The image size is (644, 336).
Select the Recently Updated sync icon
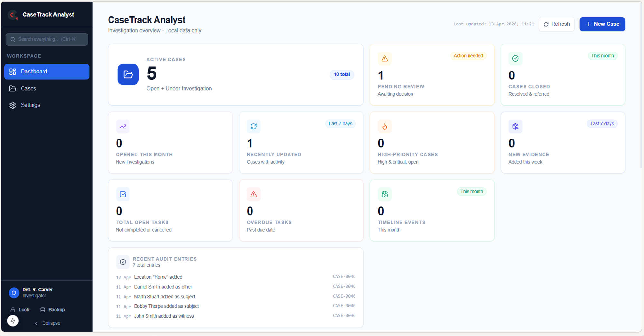[x=254, y=126]
